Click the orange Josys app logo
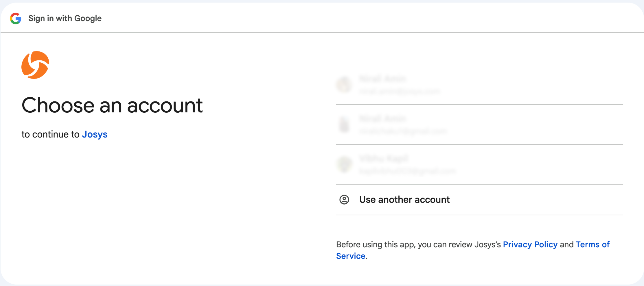Viewport: 644px width, 286px height. coord(35,65)
